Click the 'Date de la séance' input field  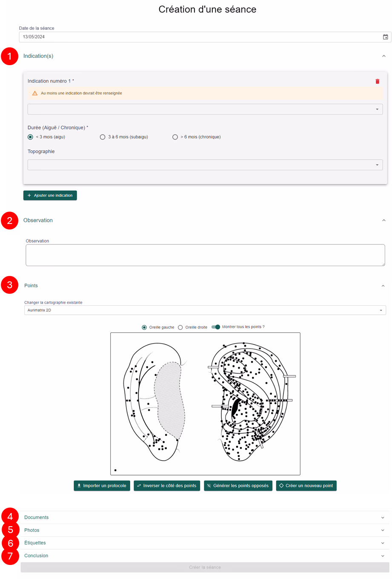tap(205, 37)
